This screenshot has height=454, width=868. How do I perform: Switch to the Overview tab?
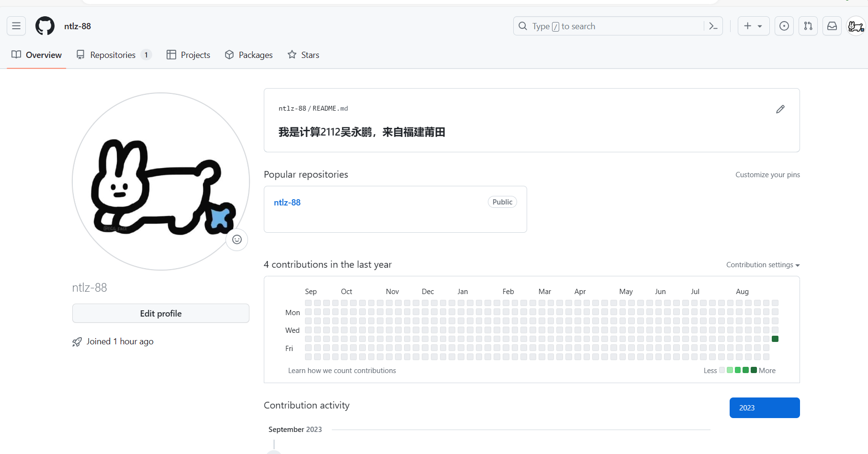(x=36, y=55)
